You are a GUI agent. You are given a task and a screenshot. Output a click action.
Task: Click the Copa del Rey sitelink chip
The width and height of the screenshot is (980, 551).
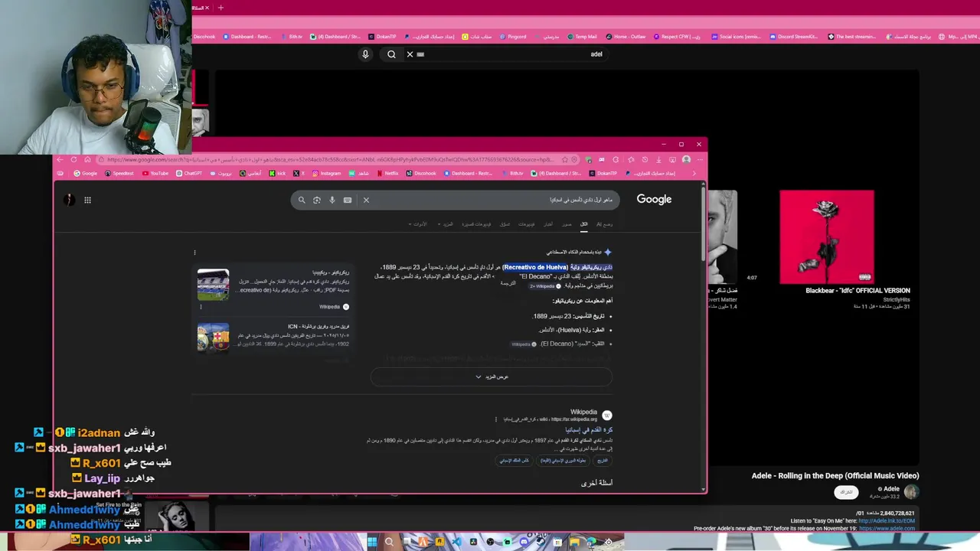[x=514, y=461]
